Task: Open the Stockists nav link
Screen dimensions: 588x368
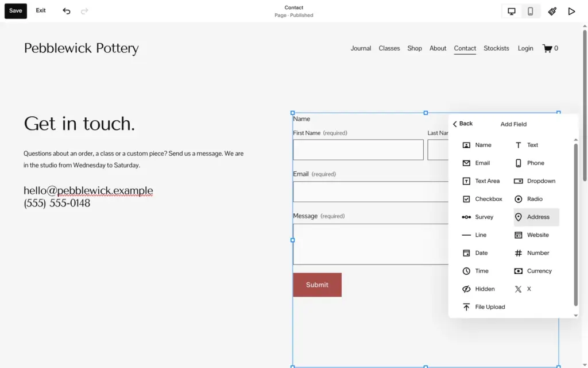Action: 496,48
